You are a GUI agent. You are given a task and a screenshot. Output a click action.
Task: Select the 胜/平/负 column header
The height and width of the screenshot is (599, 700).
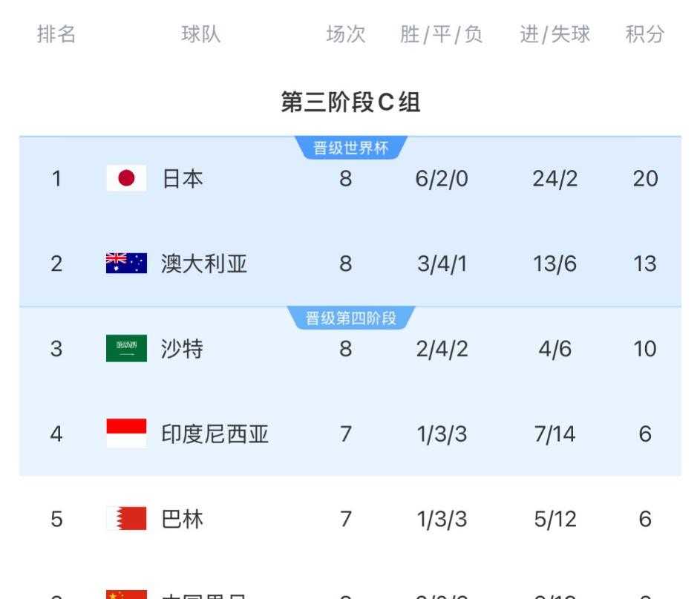pyautogui.click(x=442, y=35)
